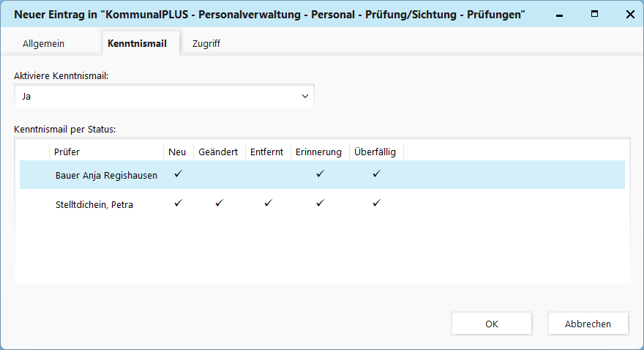Screen dimensions: 644x350
Task: Select the Stelltdichein, Petra row name
Action: 94,204
